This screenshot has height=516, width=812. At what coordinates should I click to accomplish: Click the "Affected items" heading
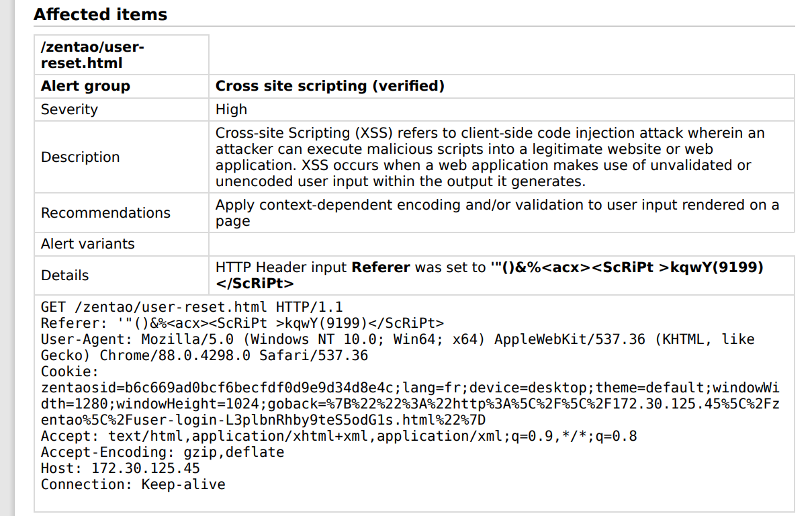tap(100, 14)
